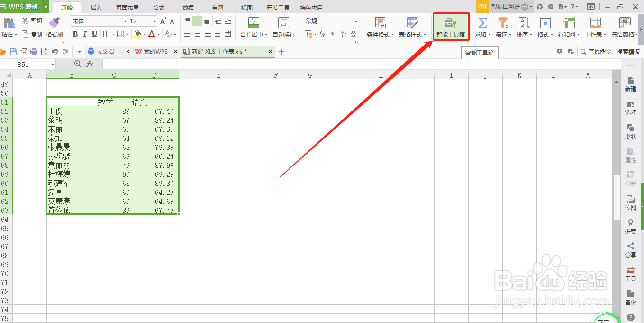Click the Worksheet (工作表) button

point(595,28)
